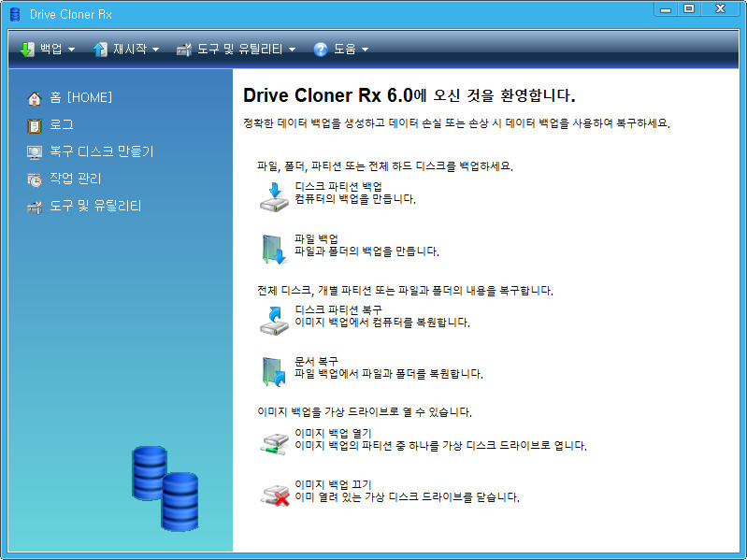Minimize the Drive Cloner Rx window
Viewport: 747px width, 560px height.
666,9
